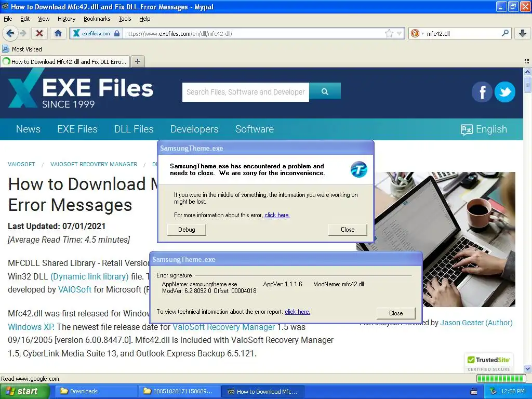The height and width of the screenshot is (399, 532).
Task: Click the address bar URL field
Action: [254, 33]
